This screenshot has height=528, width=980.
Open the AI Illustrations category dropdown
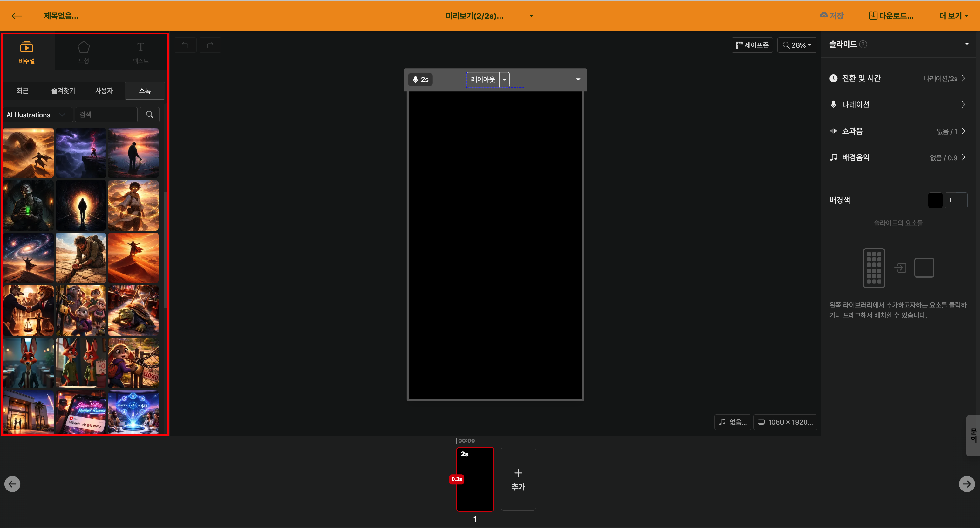pyautogui.click(x=37, y=115)
